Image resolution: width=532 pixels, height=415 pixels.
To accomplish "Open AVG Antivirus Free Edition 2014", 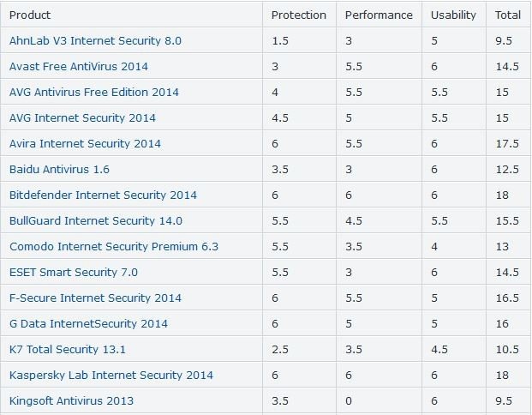I will pyautogui.click(x=94, y=92).
